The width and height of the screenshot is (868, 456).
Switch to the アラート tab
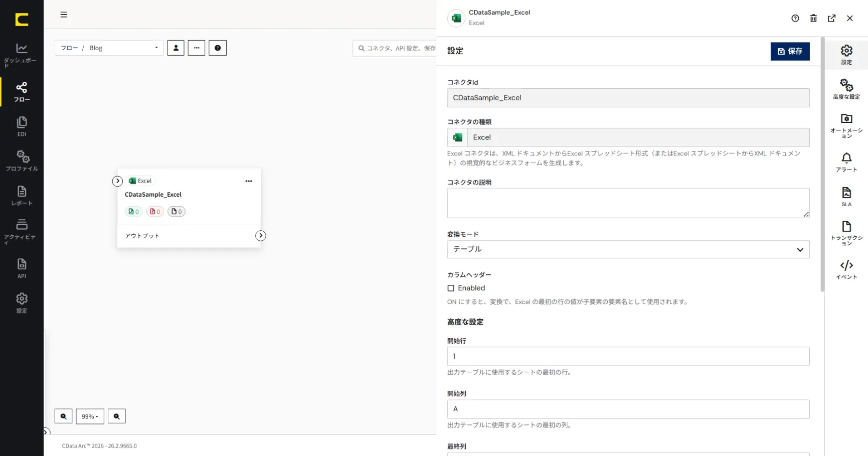[x=846, y=163]
